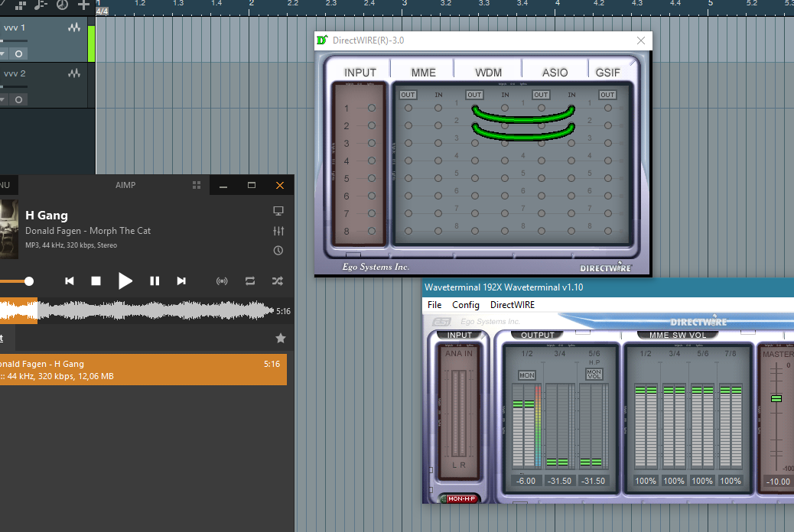The width and height of the screenshot is (794, 532).
Task: Toggle repeat mode in AIMP
Action: tap(250, 281)
